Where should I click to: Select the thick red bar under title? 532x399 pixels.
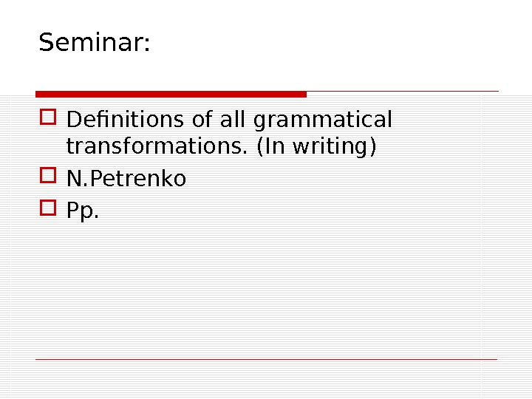click(171, 94)
